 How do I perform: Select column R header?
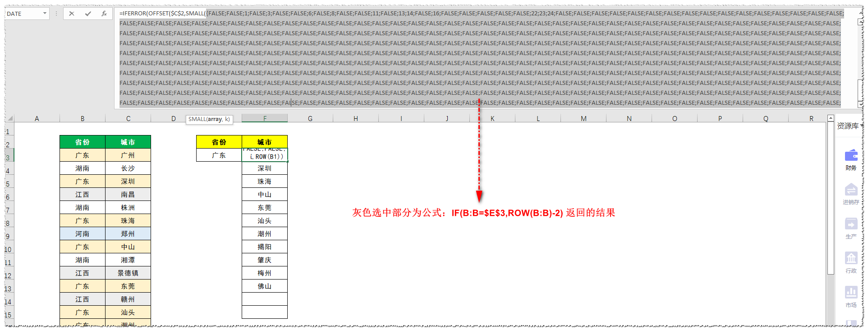coord(811,118)
